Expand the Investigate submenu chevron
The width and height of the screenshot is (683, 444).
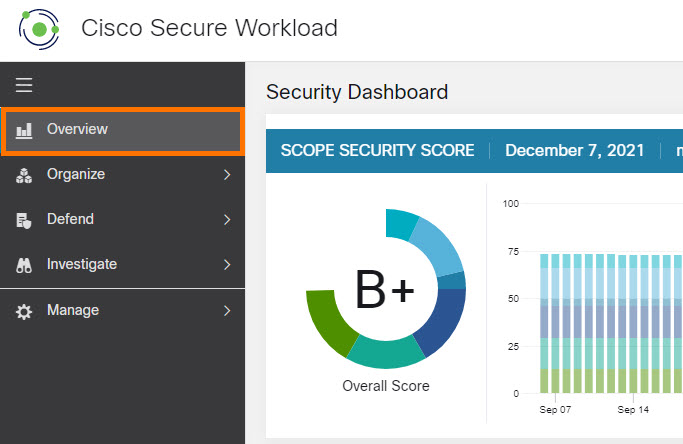(x=227, y=264)
